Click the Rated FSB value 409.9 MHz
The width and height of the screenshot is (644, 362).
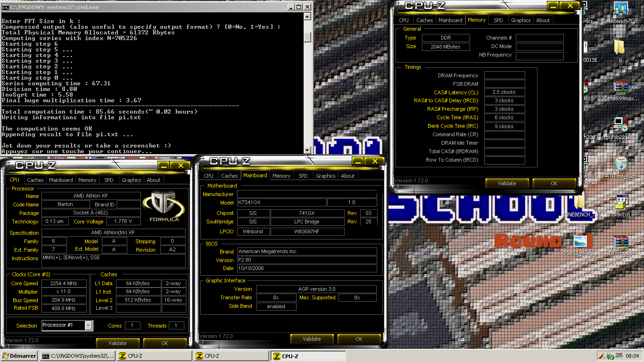pyautogui.click(x=65, y=309)
